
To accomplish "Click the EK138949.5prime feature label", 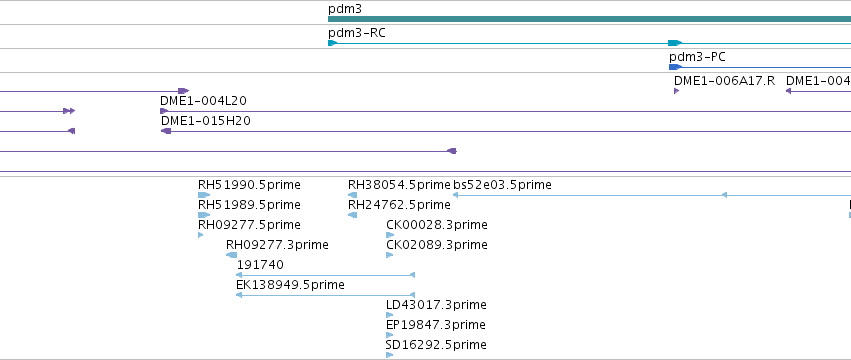I will (290, 285).
